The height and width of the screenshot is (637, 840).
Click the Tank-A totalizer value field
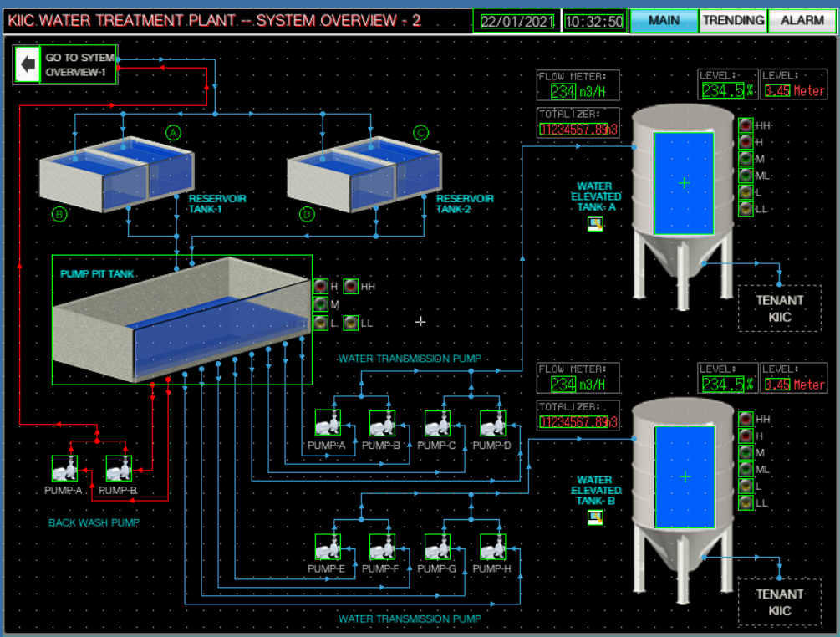[x=578, y=129]
